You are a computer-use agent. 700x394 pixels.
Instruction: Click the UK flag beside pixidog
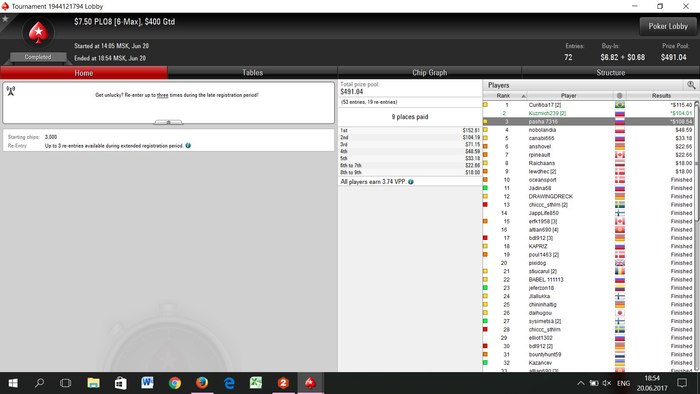(620, 263)
